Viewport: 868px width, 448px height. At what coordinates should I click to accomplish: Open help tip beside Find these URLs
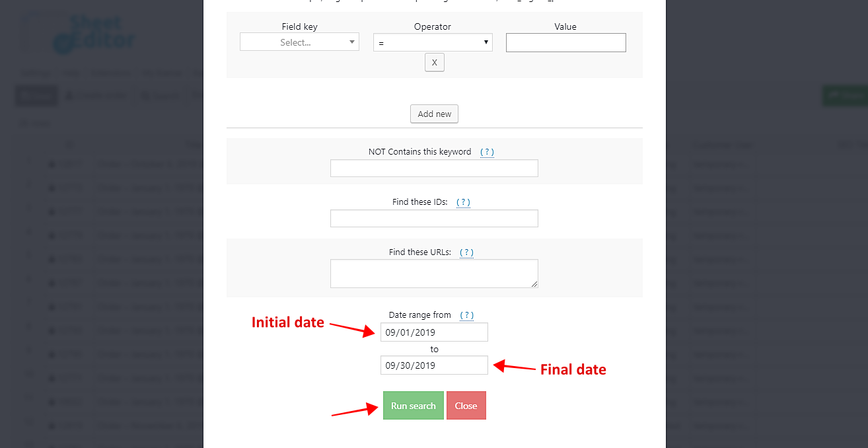[x=466, y=252]
